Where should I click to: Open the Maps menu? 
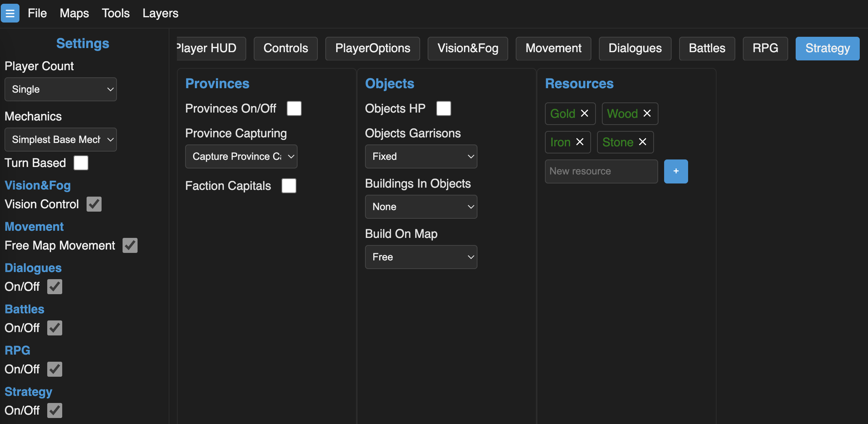(74, 14)
